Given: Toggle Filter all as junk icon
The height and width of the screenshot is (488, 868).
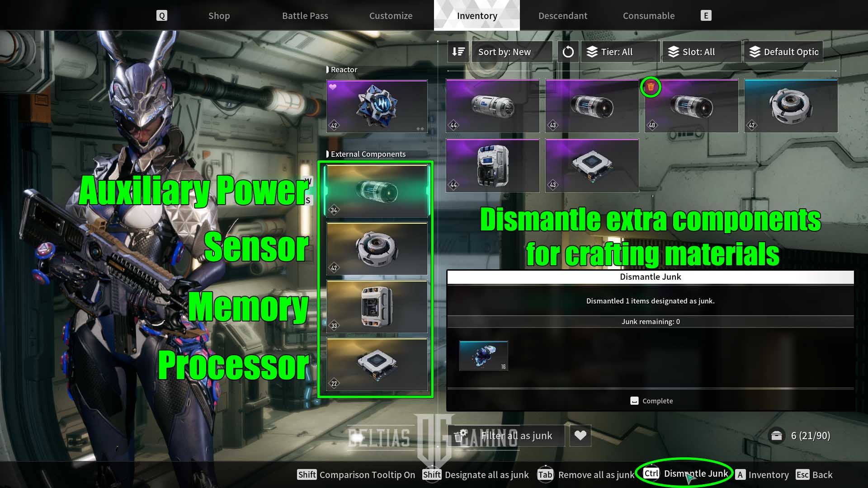Looking at the screenshot, I should [x=462, y=435].
